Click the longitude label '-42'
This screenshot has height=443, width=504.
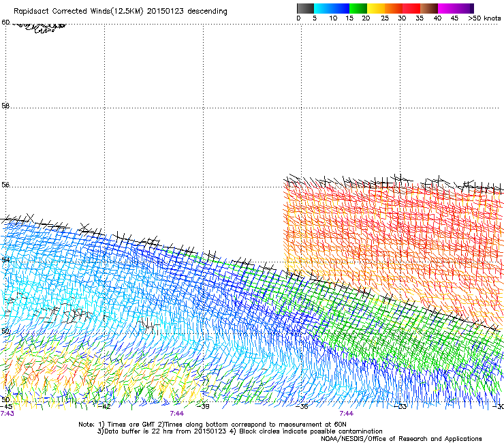pyautogui.click(x=104, y=407)
